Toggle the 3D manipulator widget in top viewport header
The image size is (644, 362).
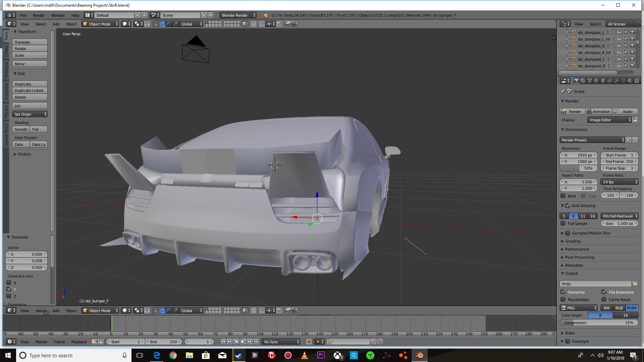tap(155, 24)
